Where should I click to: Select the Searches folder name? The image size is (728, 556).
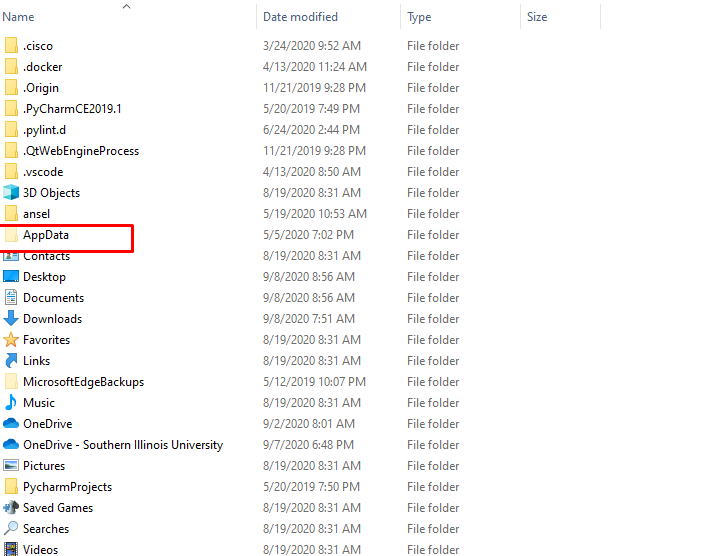click(46, 529)
